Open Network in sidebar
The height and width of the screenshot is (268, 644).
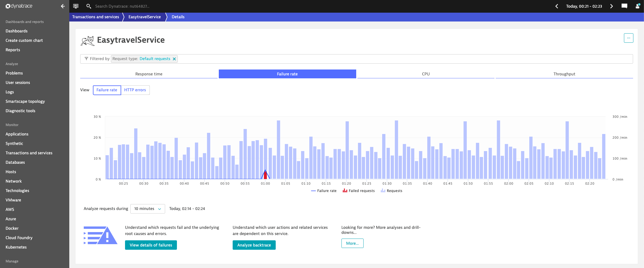14,181
